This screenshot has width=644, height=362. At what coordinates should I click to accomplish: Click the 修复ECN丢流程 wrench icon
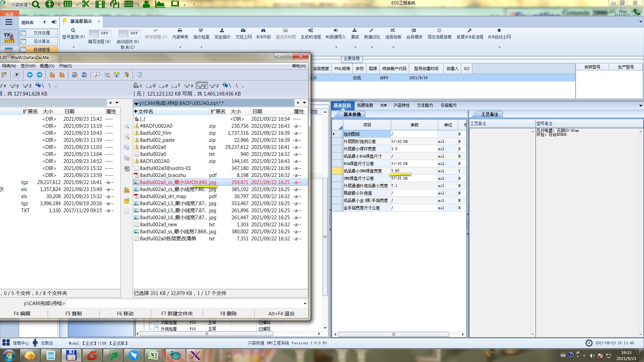(470, 31)
